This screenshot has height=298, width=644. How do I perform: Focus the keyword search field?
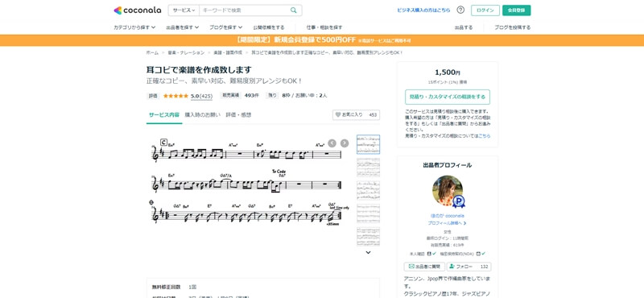coord(244,10)
